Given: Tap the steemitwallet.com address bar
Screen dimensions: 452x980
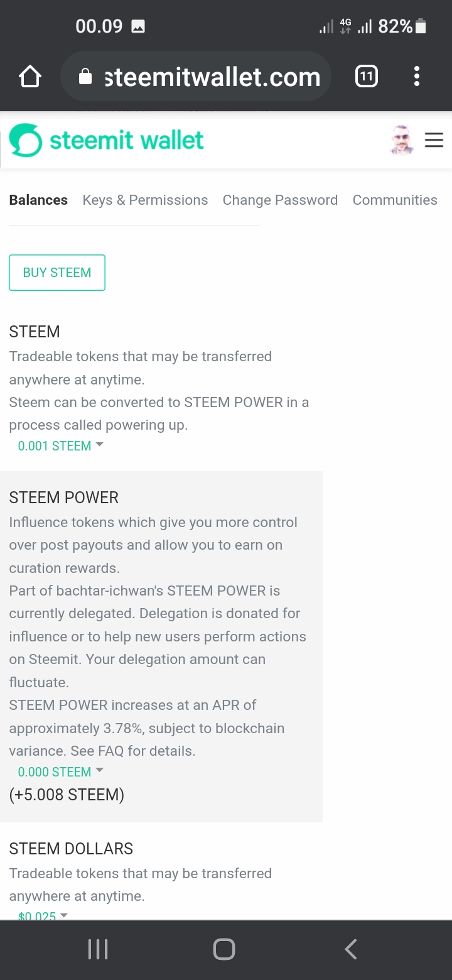Looking at the screenshot, I should 212,77.
